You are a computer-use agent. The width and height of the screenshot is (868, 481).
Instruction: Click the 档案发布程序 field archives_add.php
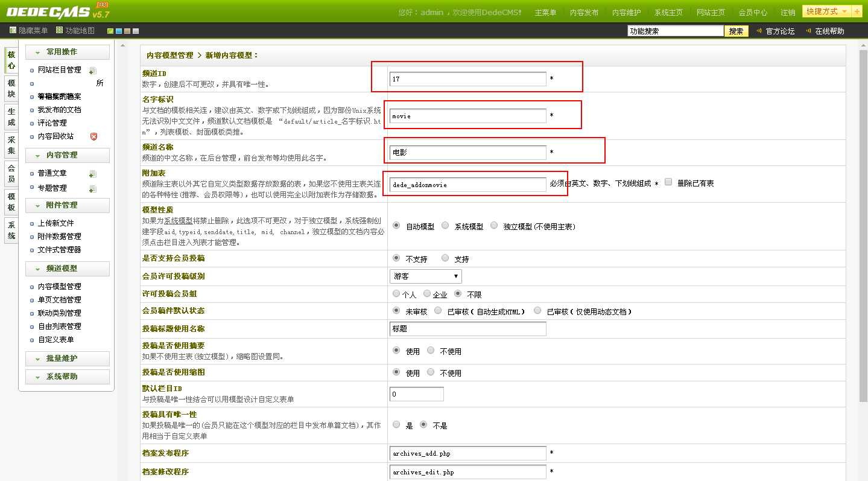pyautogui.click(x=468, y=453)
